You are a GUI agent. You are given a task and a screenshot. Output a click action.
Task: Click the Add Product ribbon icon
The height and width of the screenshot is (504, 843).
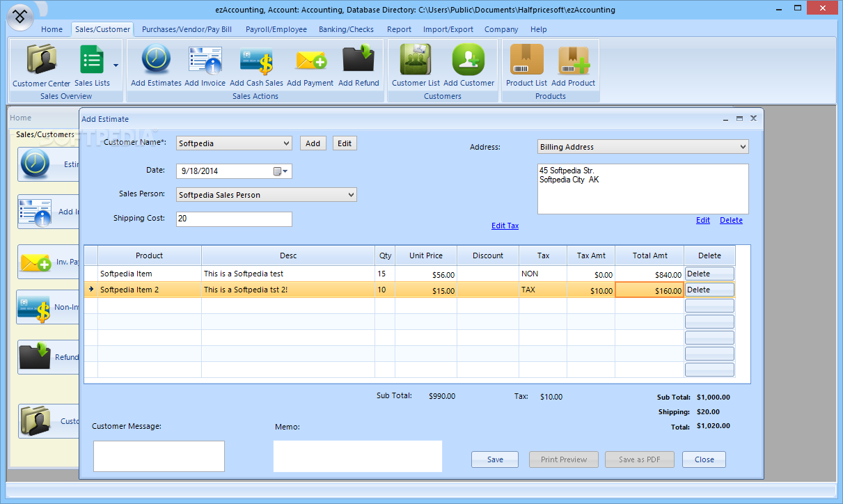[573, 66]
